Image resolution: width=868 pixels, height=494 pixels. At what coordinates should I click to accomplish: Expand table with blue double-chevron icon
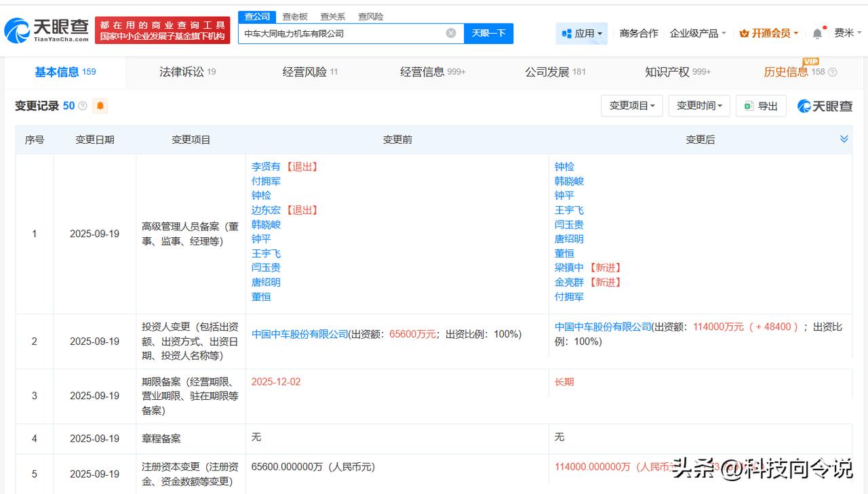tap(844, 139)
